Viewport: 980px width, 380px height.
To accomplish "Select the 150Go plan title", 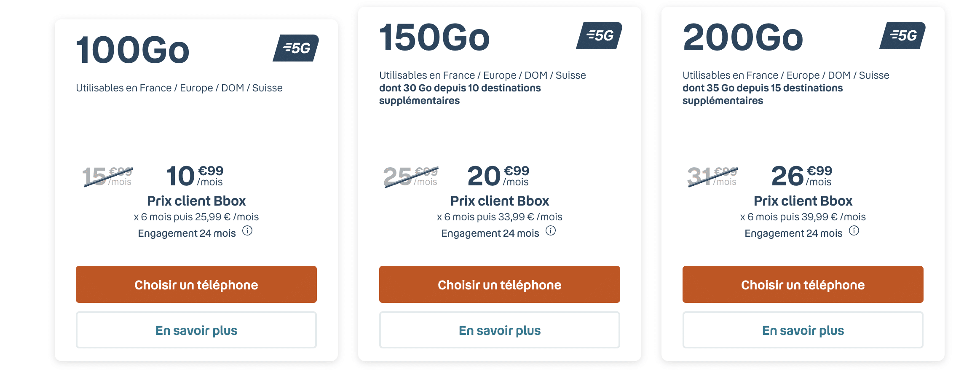I will click(434, 37).
